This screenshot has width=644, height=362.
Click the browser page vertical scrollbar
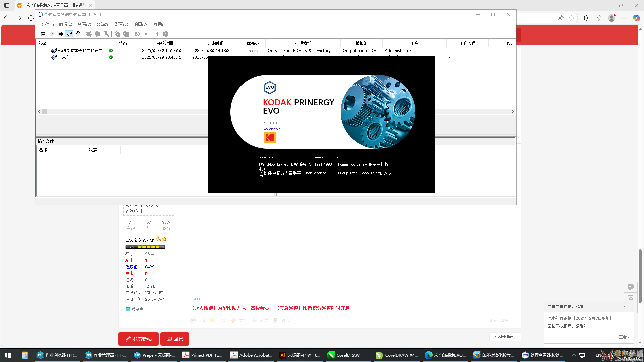(x=640, y=276)
